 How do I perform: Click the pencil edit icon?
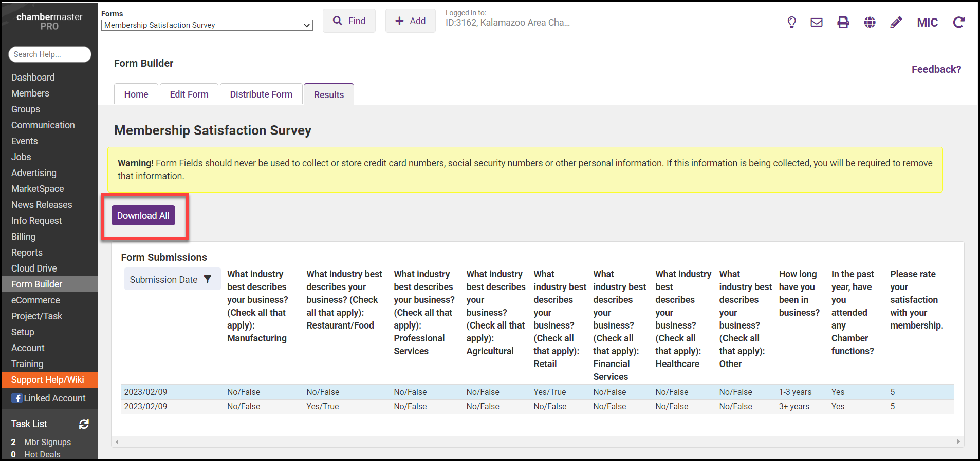click(x=896, y=23)
